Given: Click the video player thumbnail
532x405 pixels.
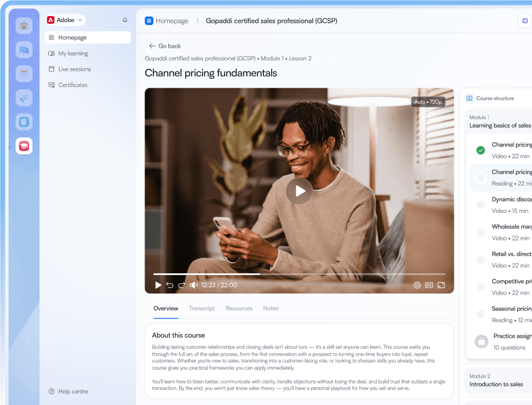Looking at the screenshot, I should pos(299,191).
